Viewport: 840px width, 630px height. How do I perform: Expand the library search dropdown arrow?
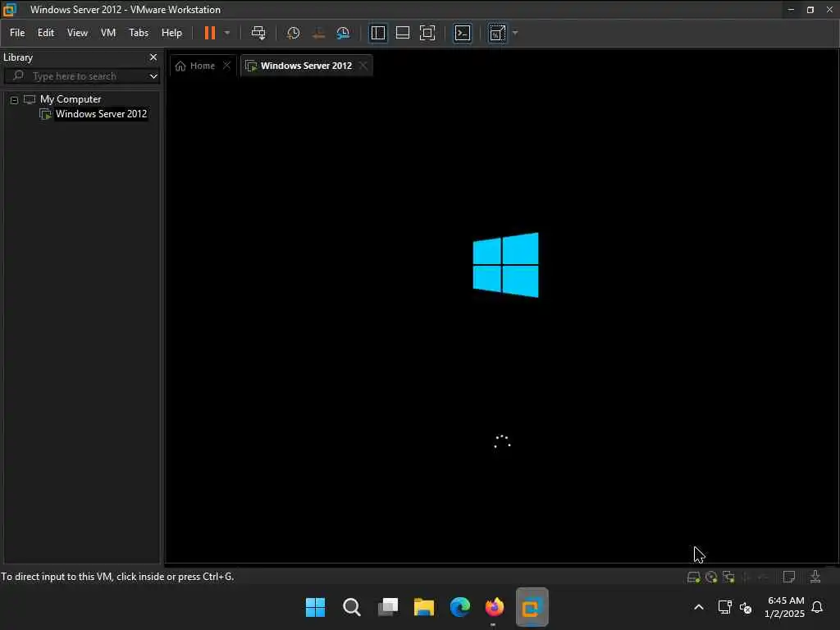(153, 76)
